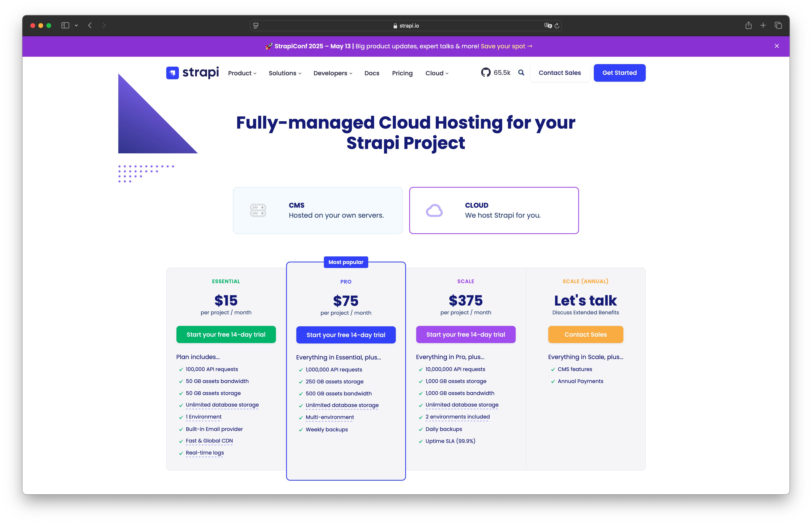Expand the Developers menu

(x=333, y=73)
